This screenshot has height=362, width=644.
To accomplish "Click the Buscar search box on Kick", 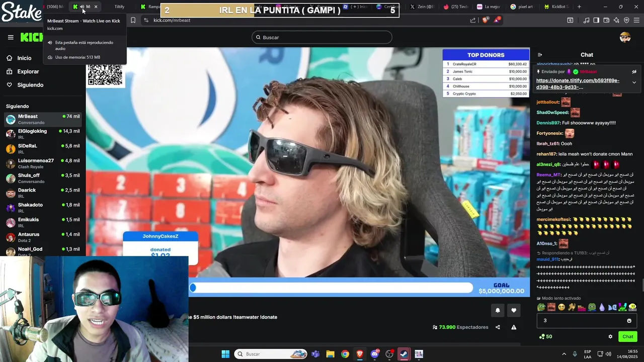I will point(321,37).
